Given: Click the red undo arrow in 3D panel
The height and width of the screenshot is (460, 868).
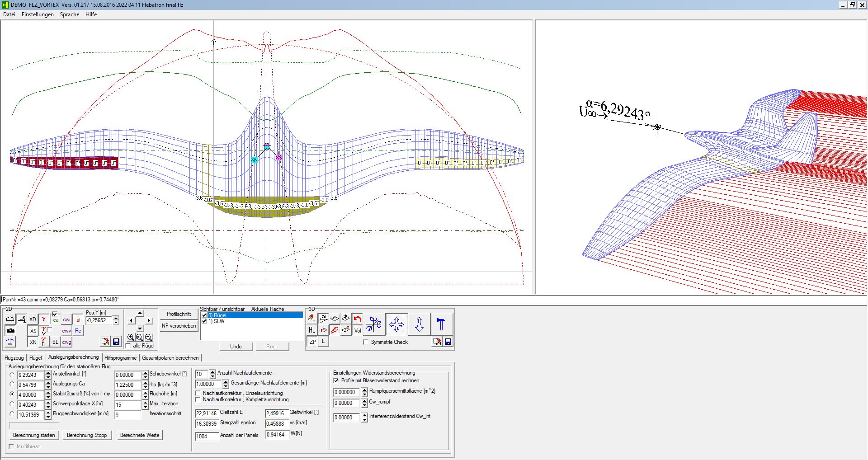Looking at the screenshot, I should [x=357, y=319].
